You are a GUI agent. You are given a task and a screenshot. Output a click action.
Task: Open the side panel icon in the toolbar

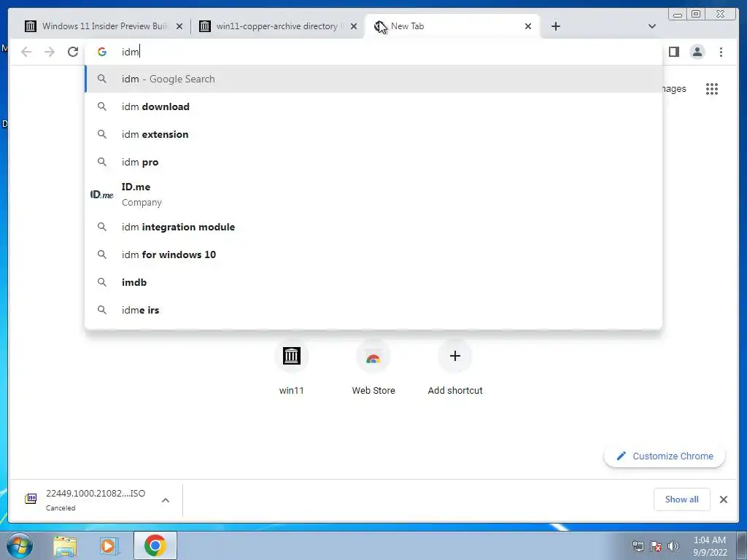pos(673,52)
